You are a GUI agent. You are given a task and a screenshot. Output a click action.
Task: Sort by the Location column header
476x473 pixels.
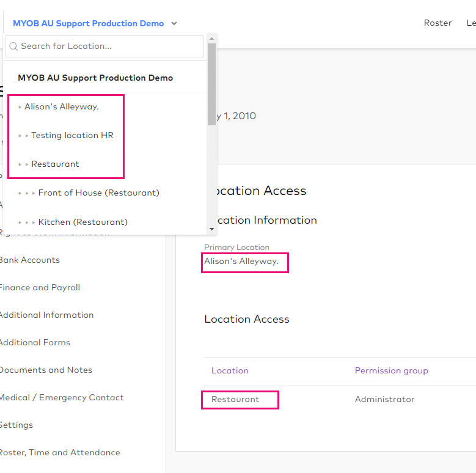230,371
